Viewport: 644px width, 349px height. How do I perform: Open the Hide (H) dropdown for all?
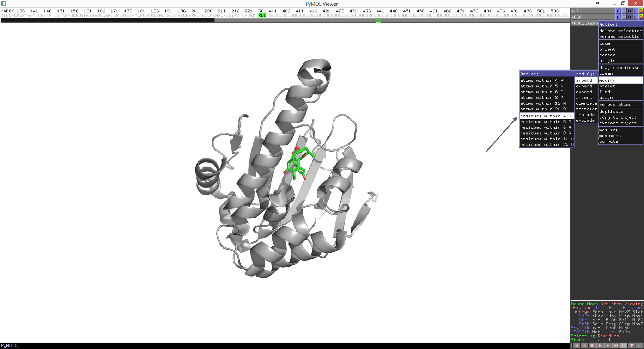point(630,11)
